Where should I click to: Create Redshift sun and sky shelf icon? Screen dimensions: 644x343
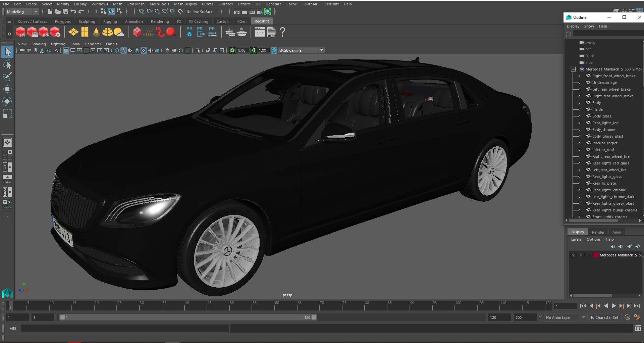pyautogui.click(x=119, y=32)
